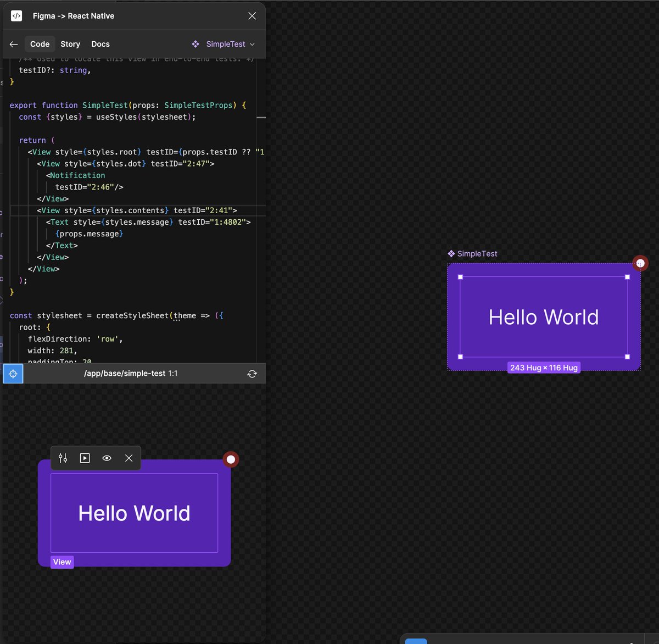Click the 'width: 281,' code line
The image size is (659, 644).
point(53,351)
